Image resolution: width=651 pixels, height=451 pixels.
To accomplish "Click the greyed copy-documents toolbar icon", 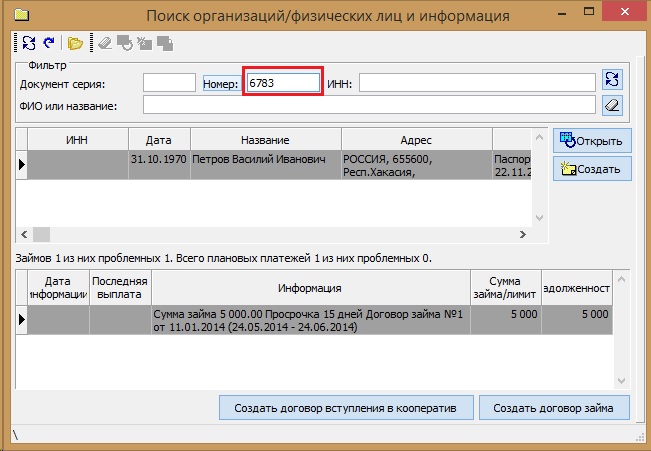I will pyautogui.click(x=165, y=44).
